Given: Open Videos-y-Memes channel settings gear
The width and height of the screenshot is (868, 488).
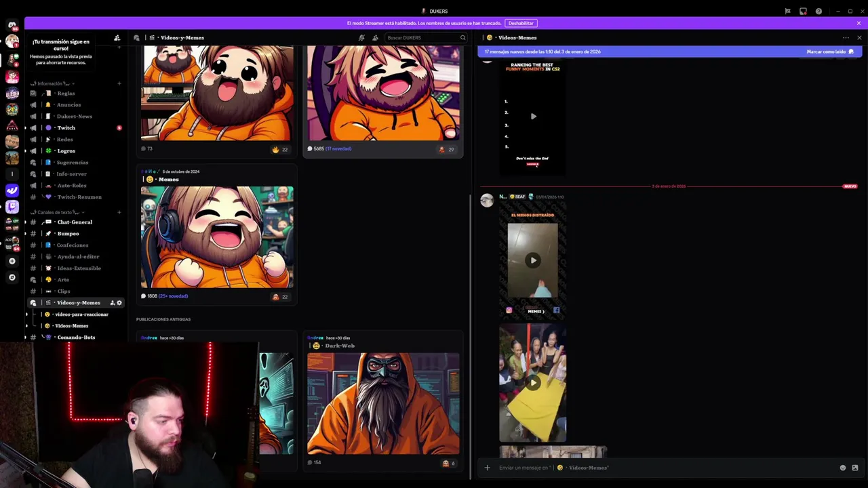Looking at the screenshot, I should (119, 303).
